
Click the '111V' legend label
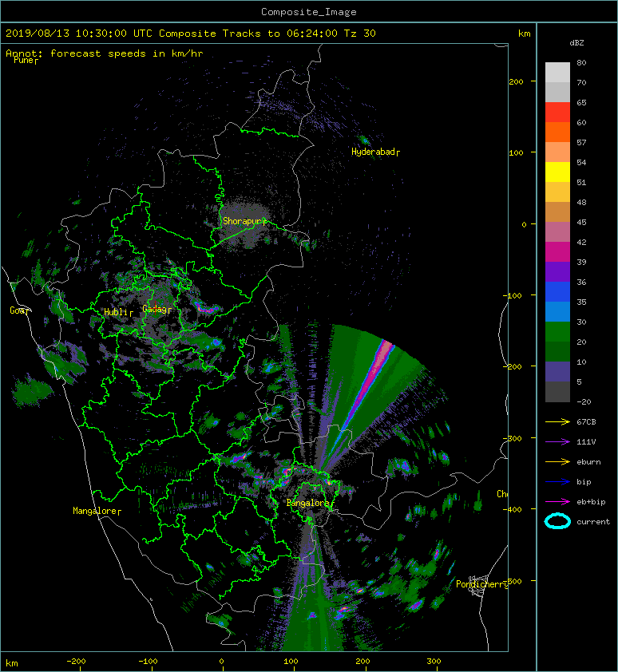586,442
